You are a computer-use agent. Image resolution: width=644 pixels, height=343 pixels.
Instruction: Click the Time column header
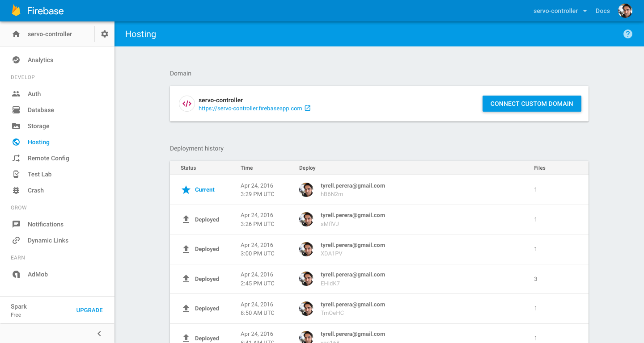[247, 168]
